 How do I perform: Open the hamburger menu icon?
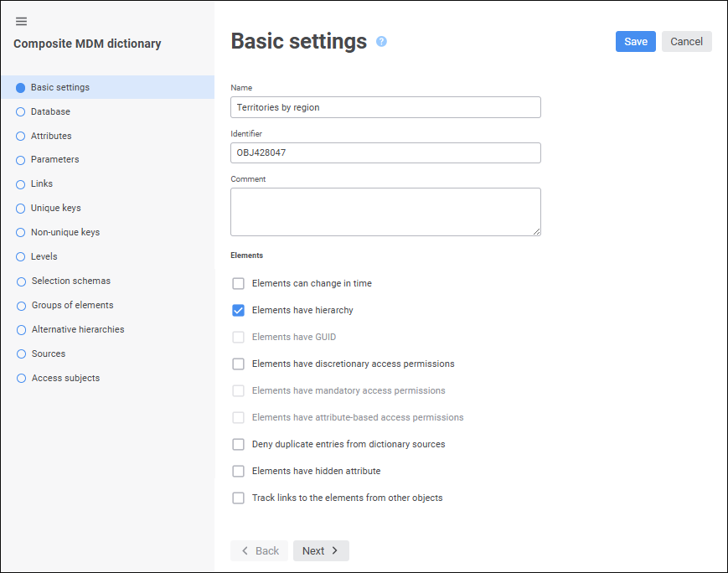22,21
